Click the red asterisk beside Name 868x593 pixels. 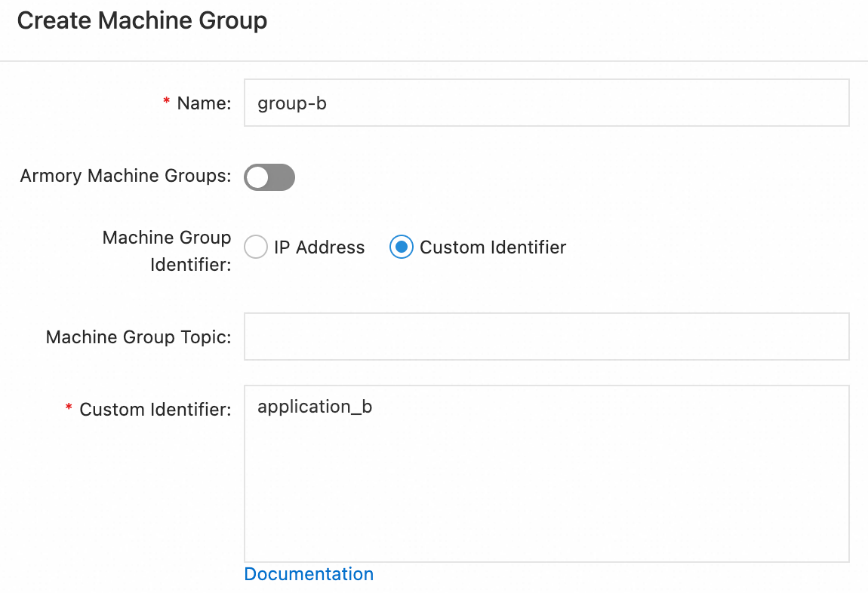point(166,103)
